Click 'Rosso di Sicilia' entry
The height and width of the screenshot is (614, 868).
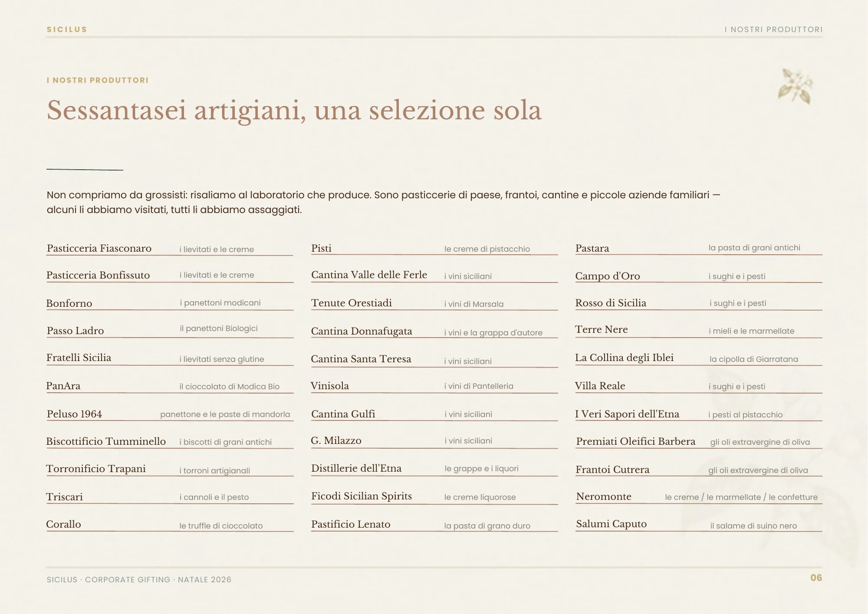[x=611, y=303]
